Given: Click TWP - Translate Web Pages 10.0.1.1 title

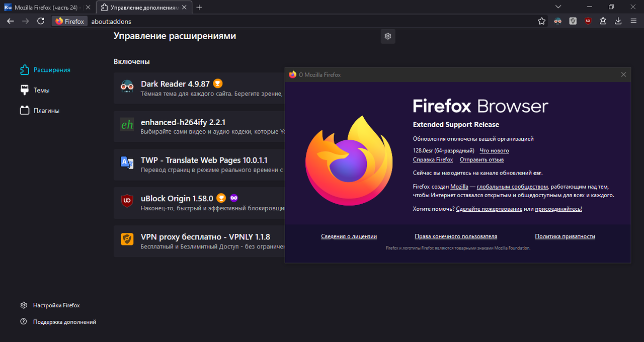Looking at the screenshot, I should click(x=204, y=160).
